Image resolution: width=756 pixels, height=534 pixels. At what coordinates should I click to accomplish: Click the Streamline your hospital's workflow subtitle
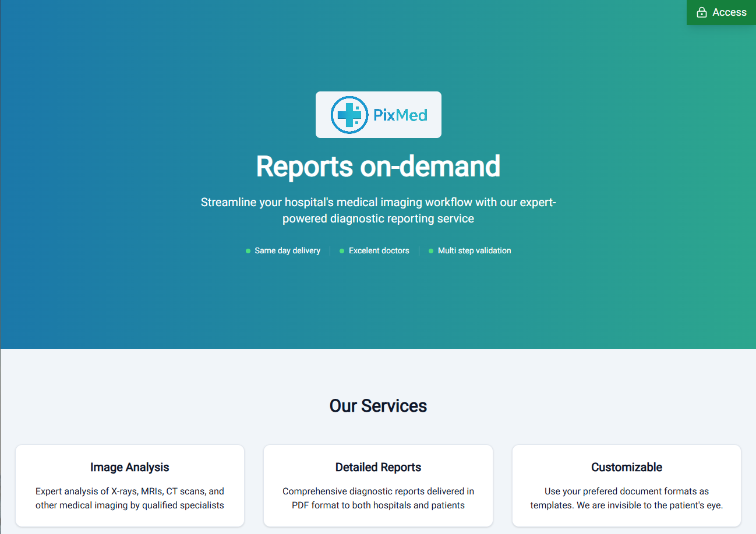[x=378, y=210]
